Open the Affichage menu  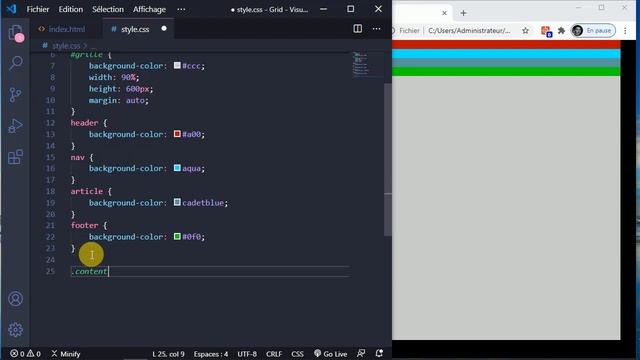coord(149,9)
